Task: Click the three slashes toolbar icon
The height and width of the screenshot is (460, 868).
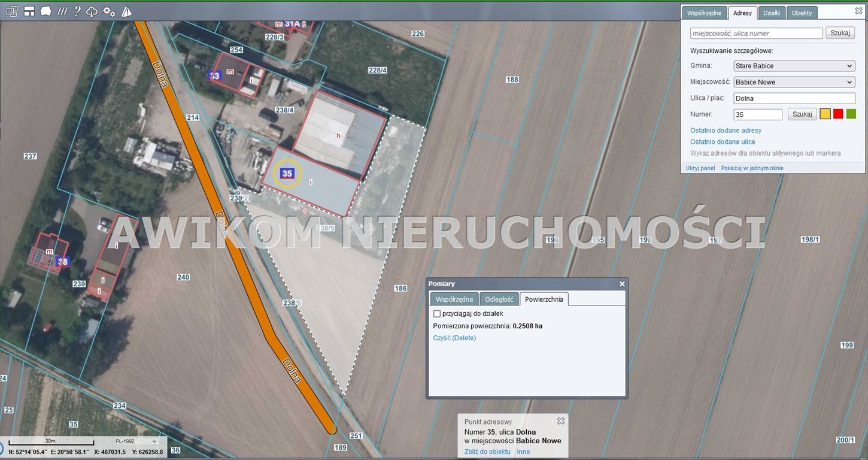Action: point(62,11)
